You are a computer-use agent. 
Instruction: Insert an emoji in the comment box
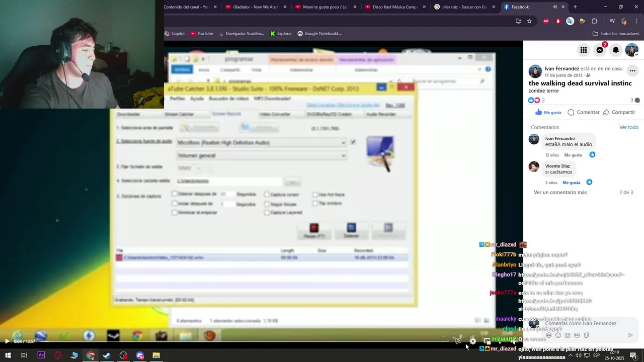tap(558, 335)
